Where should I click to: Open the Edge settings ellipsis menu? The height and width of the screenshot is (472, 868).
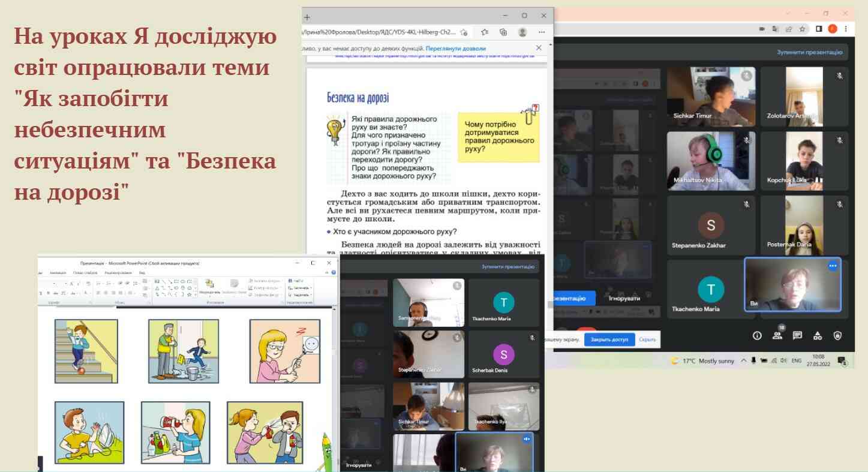pos(542,32)
